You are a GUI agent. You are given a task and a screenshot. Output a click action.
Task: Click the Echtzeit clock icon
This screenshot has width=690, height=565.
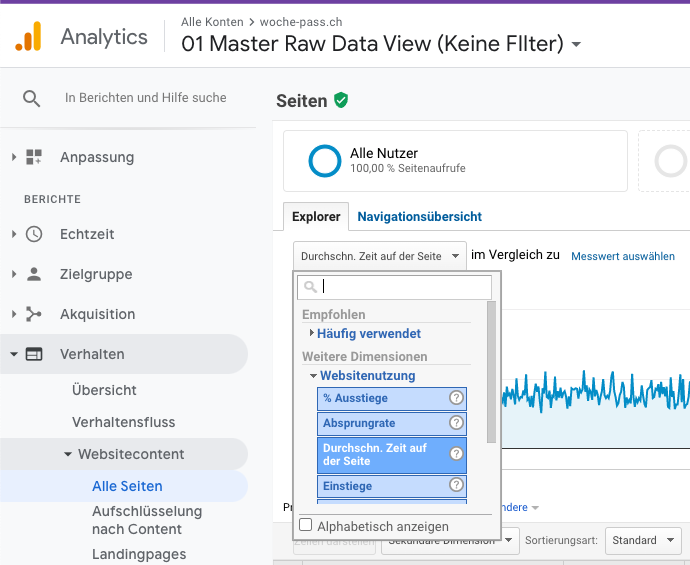(34, 234)
